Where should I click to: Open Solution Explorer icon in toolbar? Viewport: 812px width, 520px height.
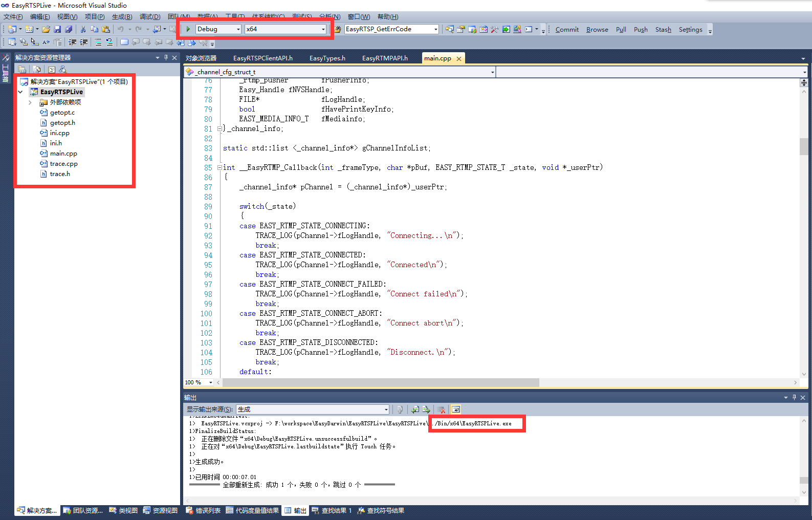coord(449,29)
